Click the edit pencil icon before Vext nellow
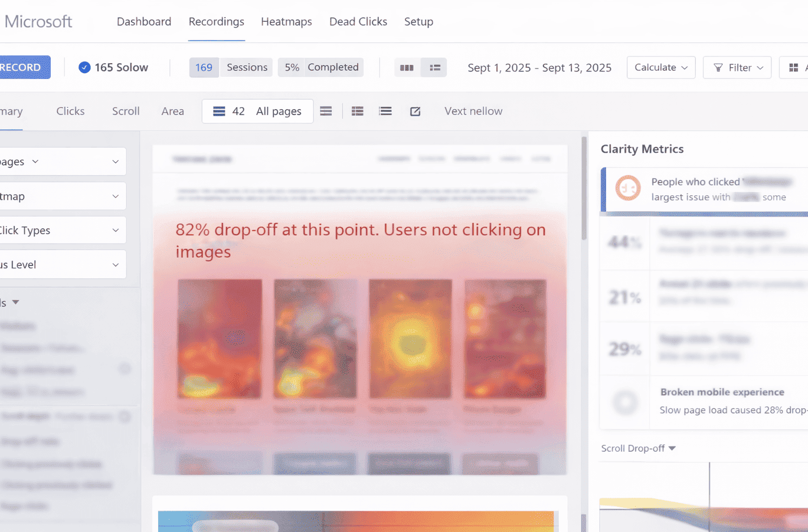808x532 pixels. (415, 111)
